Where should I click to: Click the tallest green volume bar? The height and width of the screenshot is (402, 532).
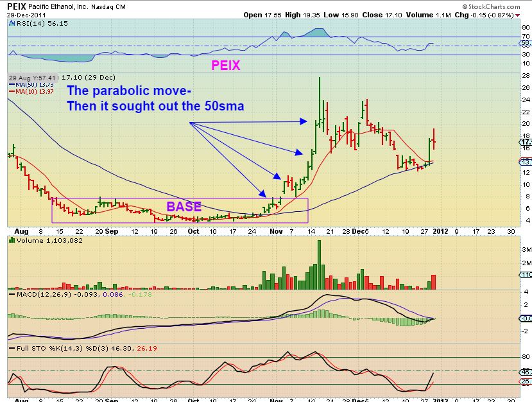pyautogui.click(x=319, y=265)
